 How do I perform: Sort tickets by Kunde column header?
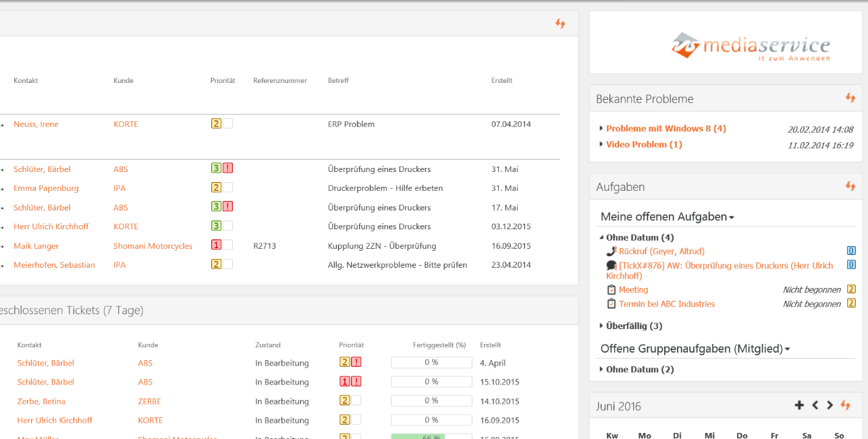coord(124,80)
